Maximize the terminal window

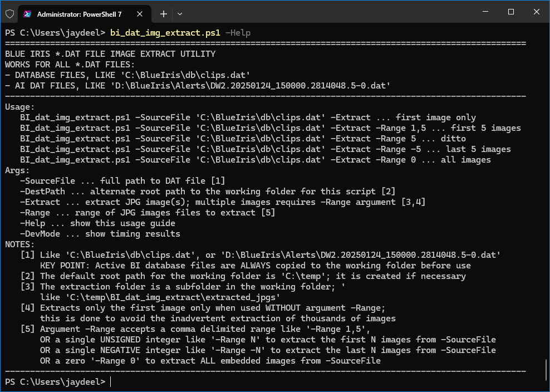511,12
